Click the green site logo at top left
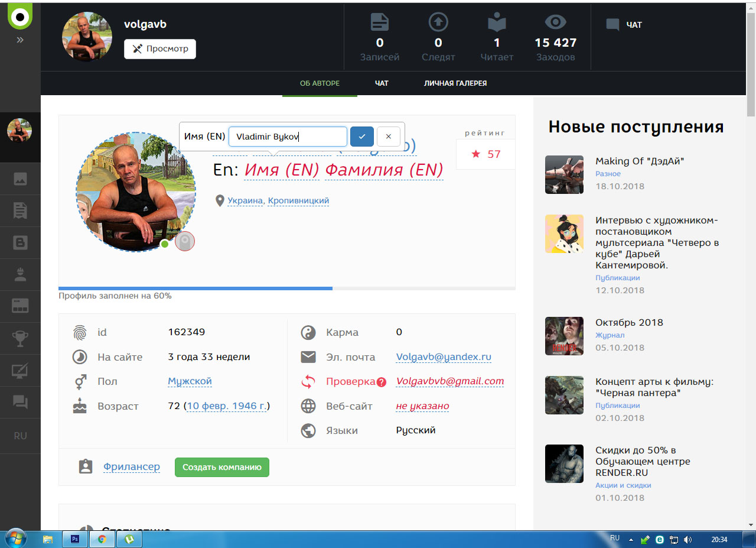Viewport: 756px width, 548px height. pos(19,17)
